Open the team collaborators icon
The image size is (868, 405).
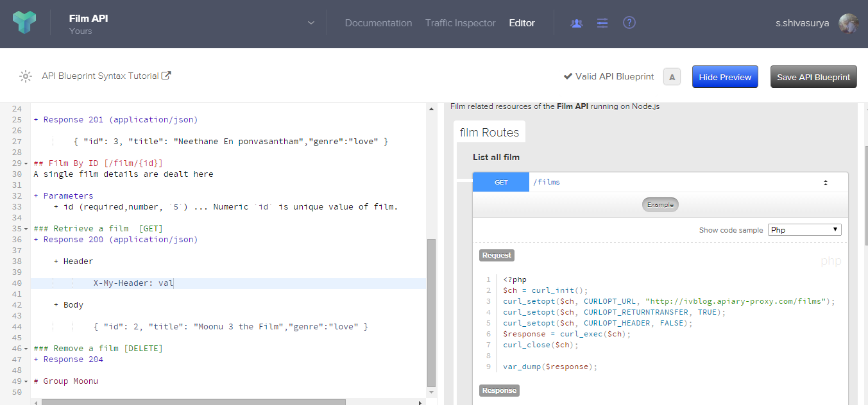(577, 23)
